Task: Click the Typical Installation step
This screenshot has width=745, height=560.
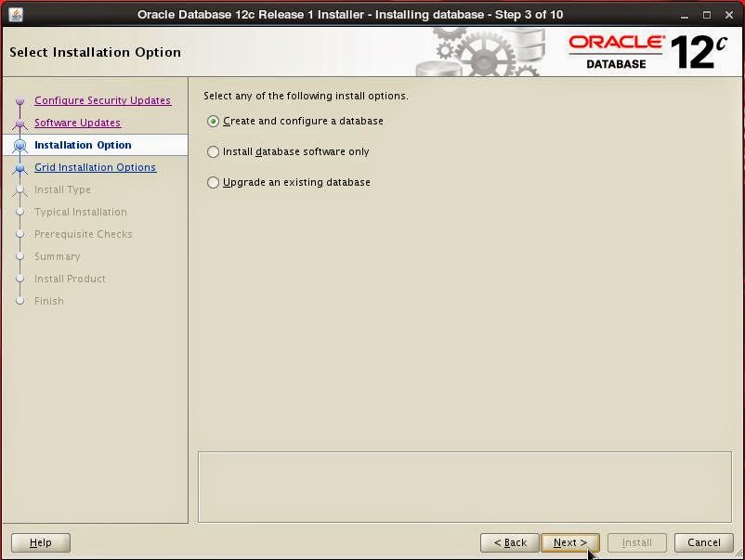Action: point(80,212)
